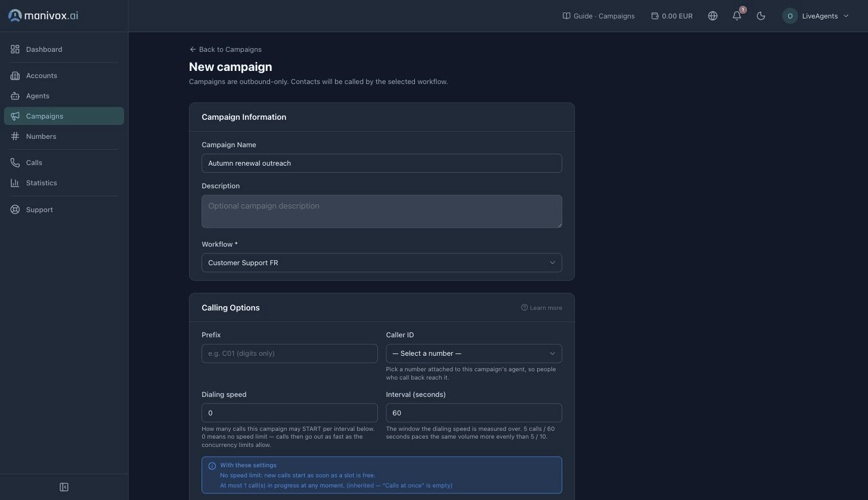Go back to Campaigns
The image size is (868, 500).
225,49
